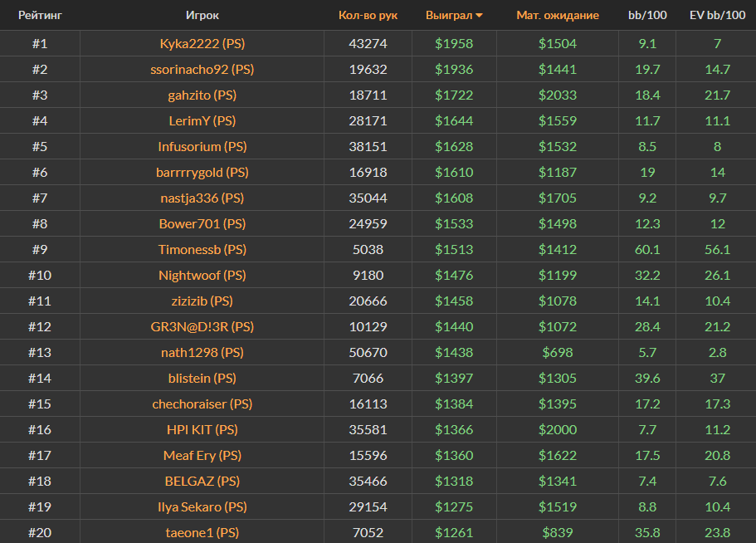756x543 pixels.
Task: Open Timonessb (PS) player details
Action: coord(202,249)
